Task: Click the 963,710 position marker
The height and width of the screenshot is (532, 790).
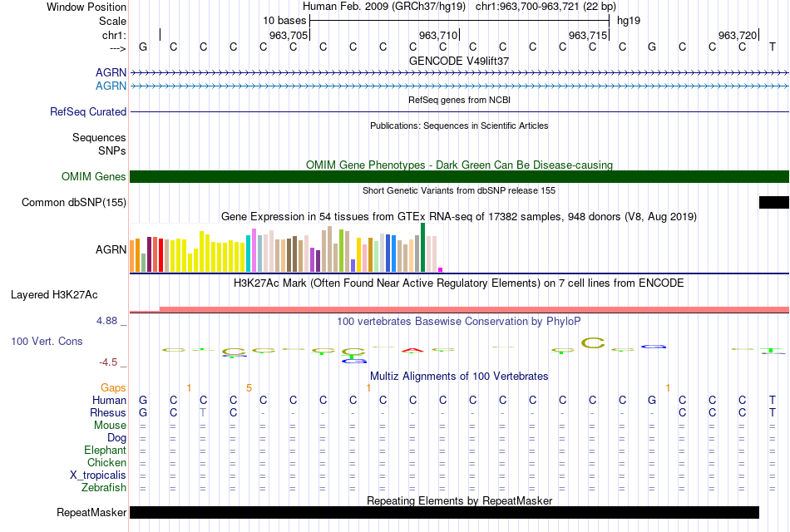Action: coord(437,35)
